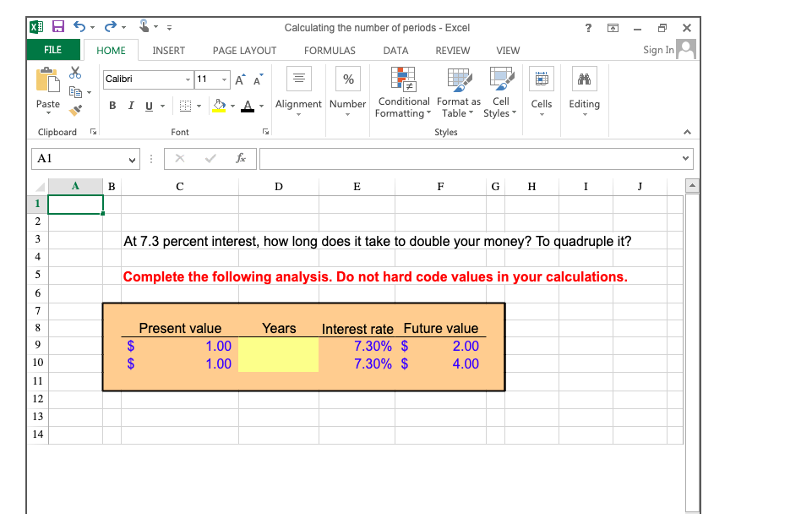
Task: Activate the Format Painter brush
Action: (75, 110)
